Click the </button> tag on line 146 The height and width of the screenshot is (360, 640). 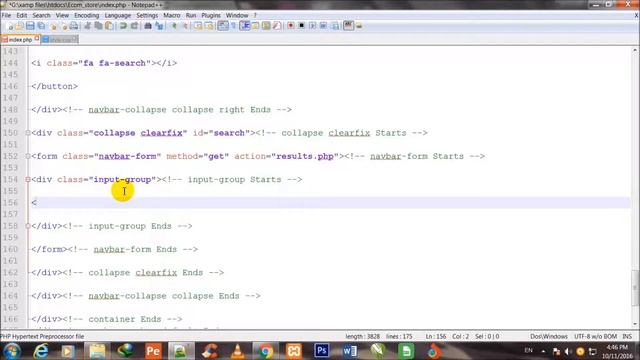click(x=54, y=86)
